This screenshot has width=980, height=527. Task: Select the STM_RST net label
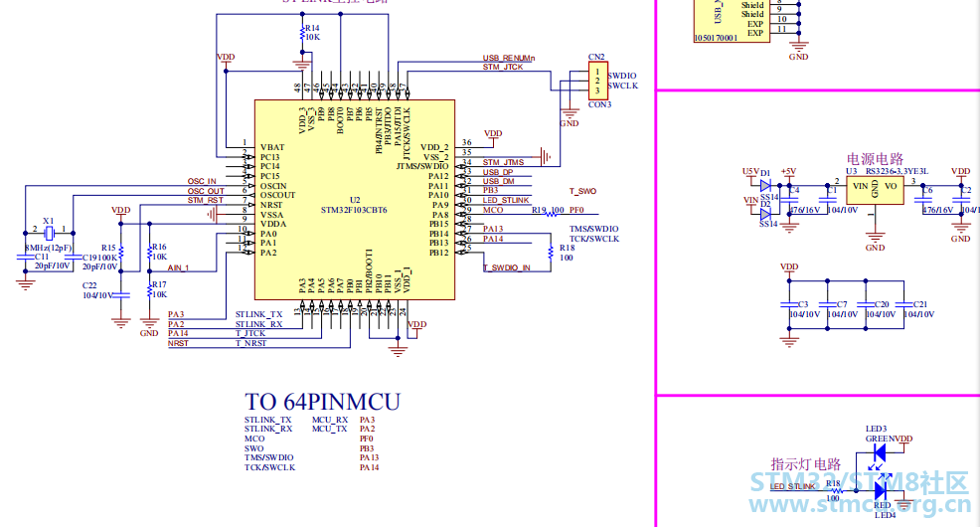coord(205,201)
